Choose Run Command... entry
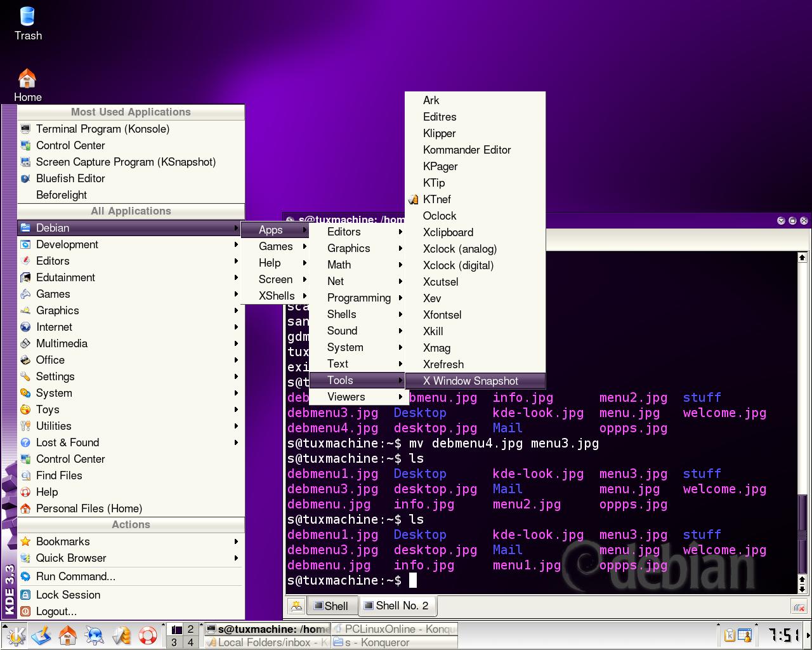The width and height of the screenshot is (812, 650). (131, 576)
